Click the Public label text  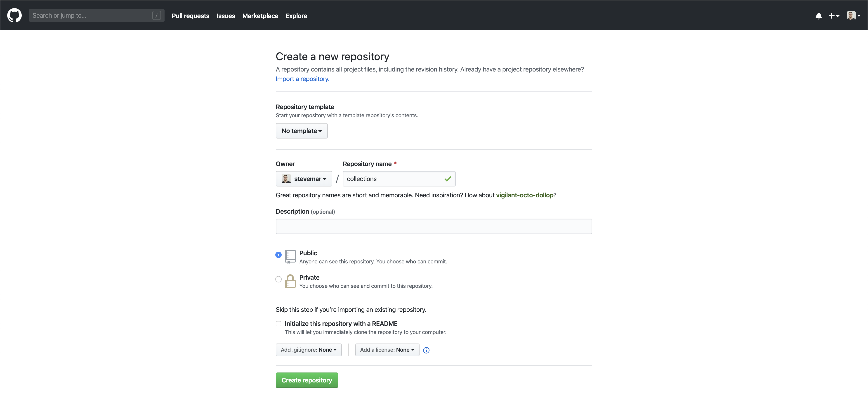point(308,253)
